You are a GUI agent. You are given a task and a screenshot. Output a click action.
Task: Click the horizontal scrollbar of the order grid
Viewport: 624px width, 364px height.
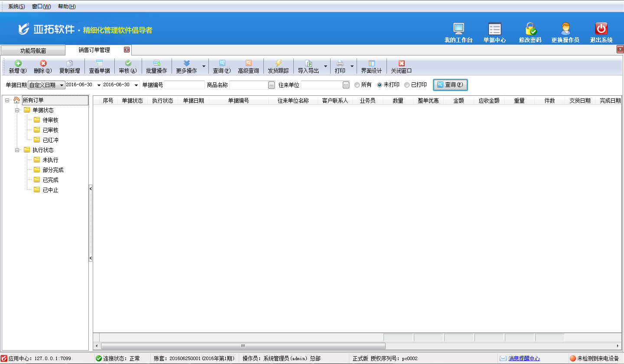pyautogui.click(x=243, y=346)
